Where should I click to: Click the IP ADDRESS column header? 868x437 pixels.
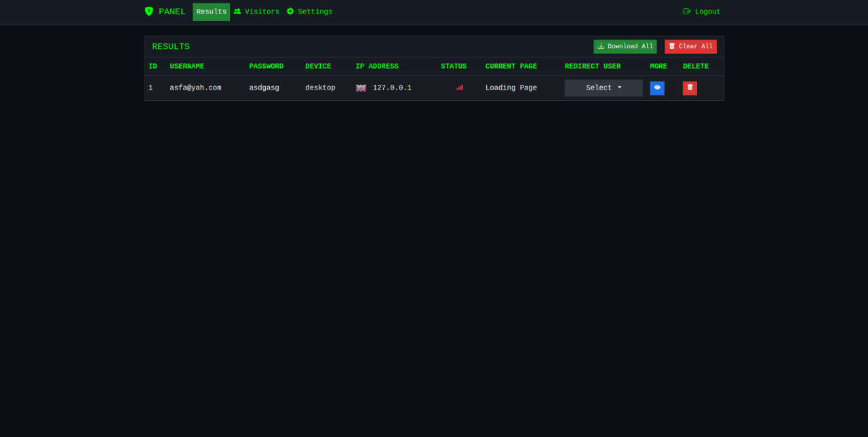click(x=377, y=66)
